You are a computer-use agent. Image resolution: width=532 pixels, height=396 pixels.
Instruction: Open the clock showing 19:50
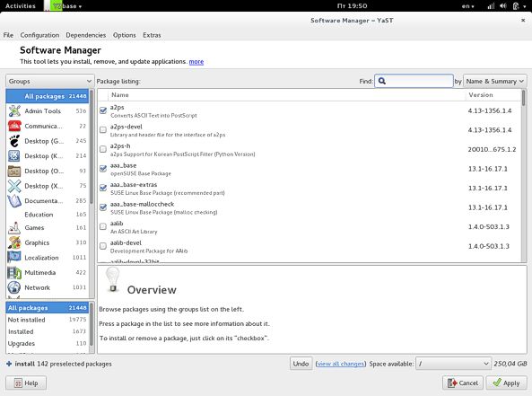pyautogui.click(x=352, y=5)
